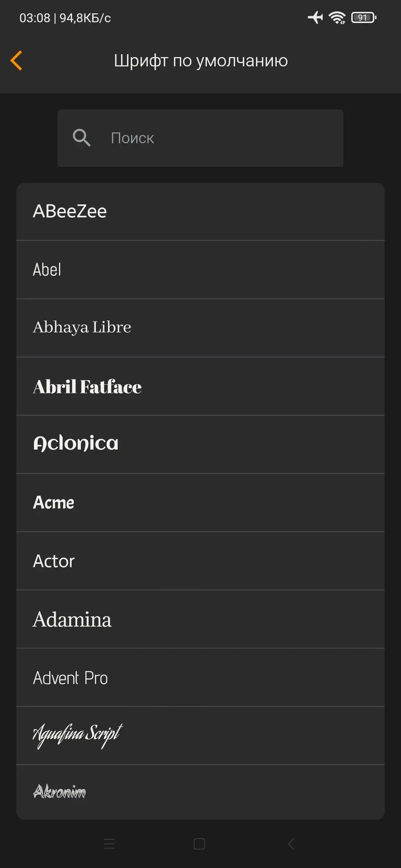Pick the Adamina font
401x868 pixels.
tap(200, 619)
